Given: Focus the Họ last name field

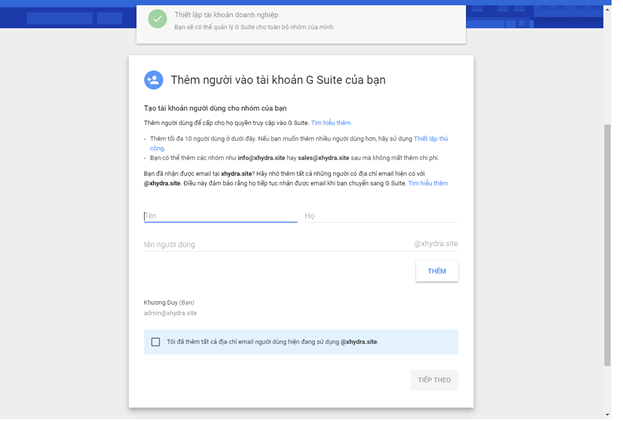Looking at the screenshot, I should tap(380, 215).
